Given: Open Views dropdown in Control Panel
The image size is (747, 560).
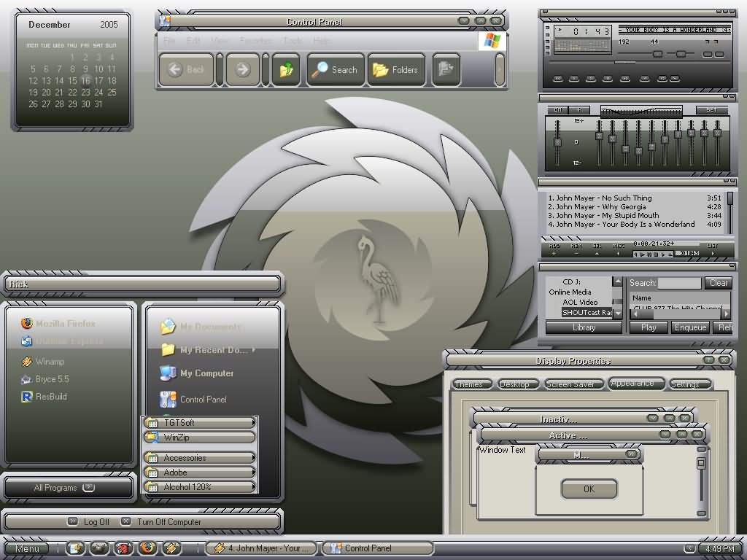Looking at the screenshot, I should click(x=446, y=69).
